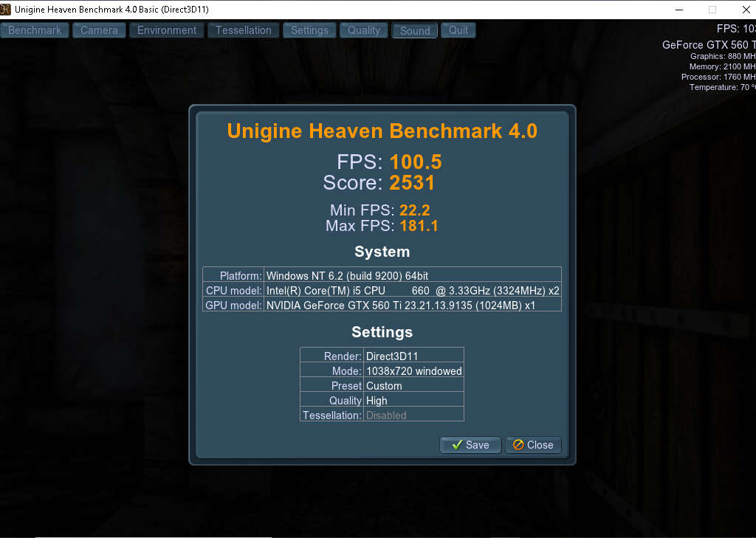Open the Benchmark menu
Screen dimensions: 756x538
34,30
